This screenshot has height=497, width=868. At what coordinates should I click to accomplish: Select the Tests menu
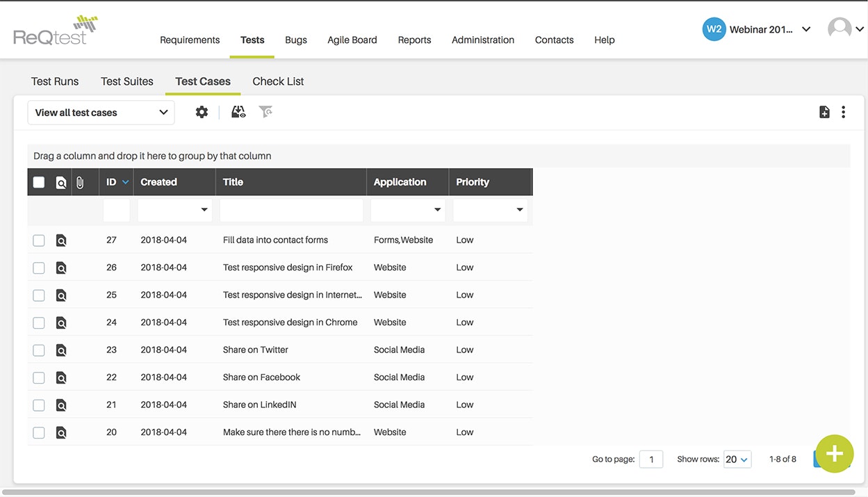[252, 40]
